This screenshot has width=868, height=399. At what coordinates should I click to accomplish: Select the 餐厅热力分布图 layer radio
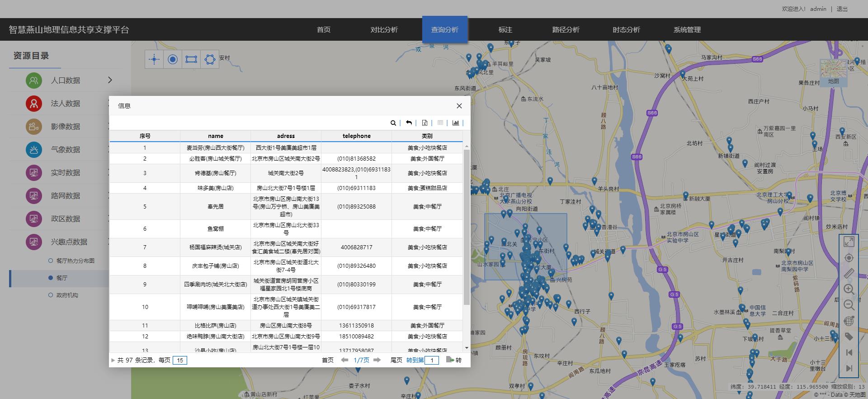point(51,261)
